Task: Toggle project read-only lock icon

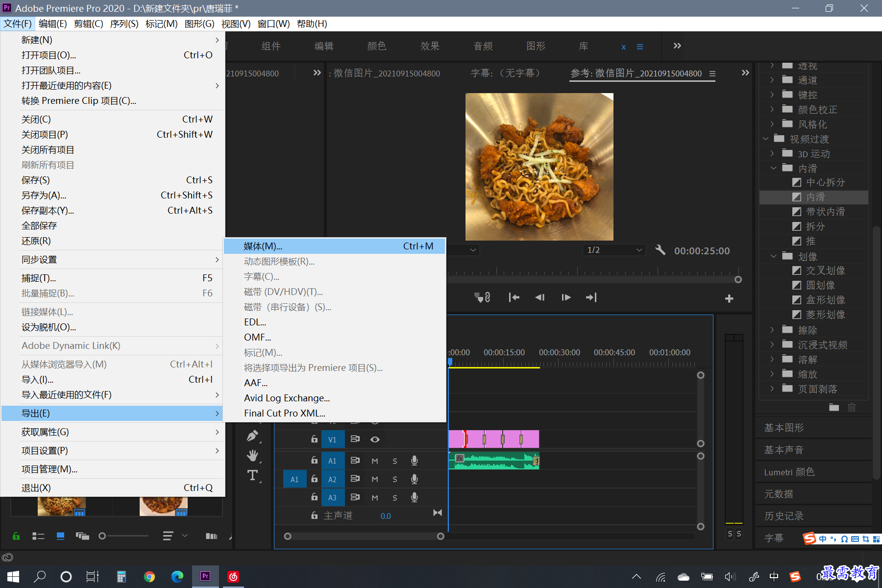Action: click(16, 536)
